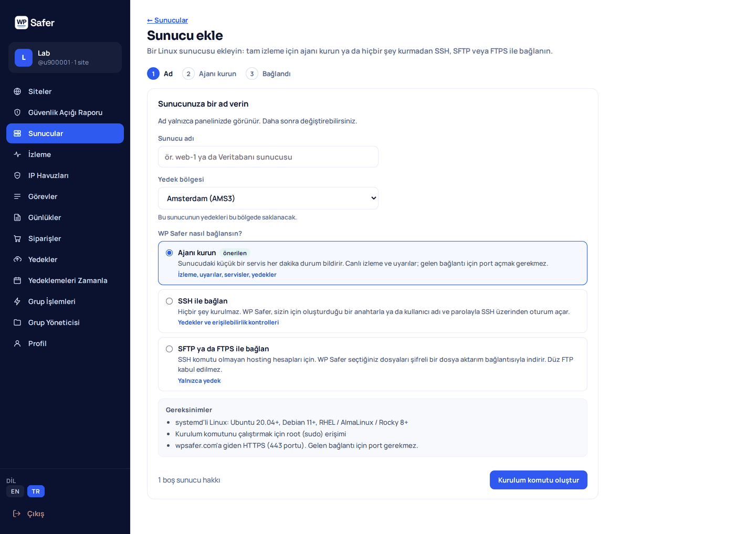Click the lightning icon for Grup İşlemleri
This screenshot has width=756, height=534.
[17, 301]
